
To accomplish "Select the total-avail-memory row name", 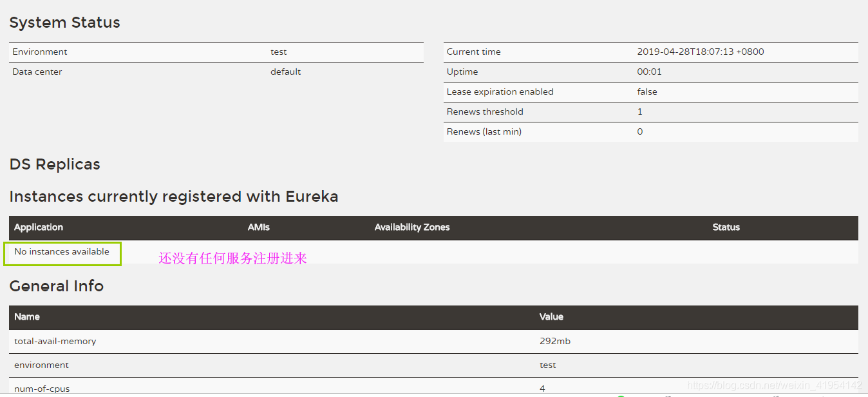I will click(55, 342).
